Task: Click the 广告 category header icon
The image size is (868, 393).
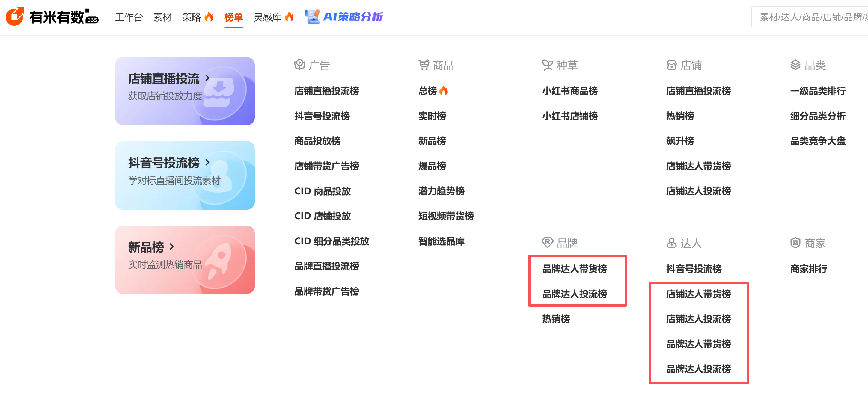Action: (x=299, y=65)
